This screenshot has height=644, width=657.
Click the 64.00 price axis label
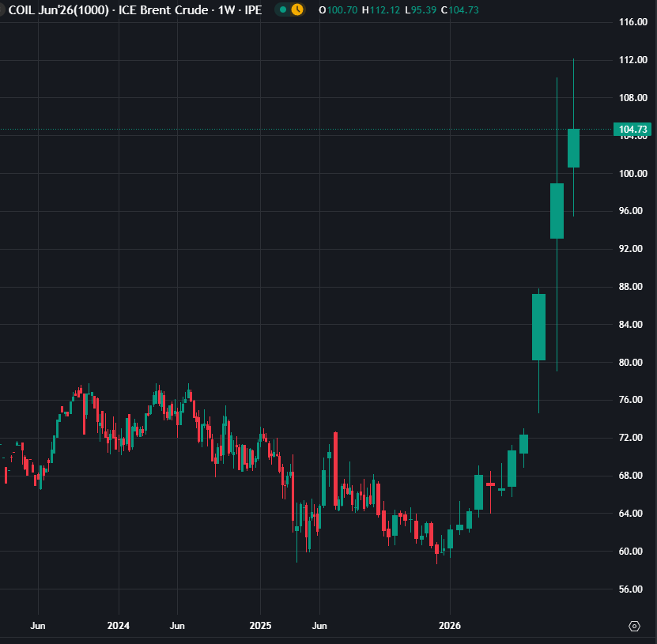pyautogui.click(x=631, y=514)
